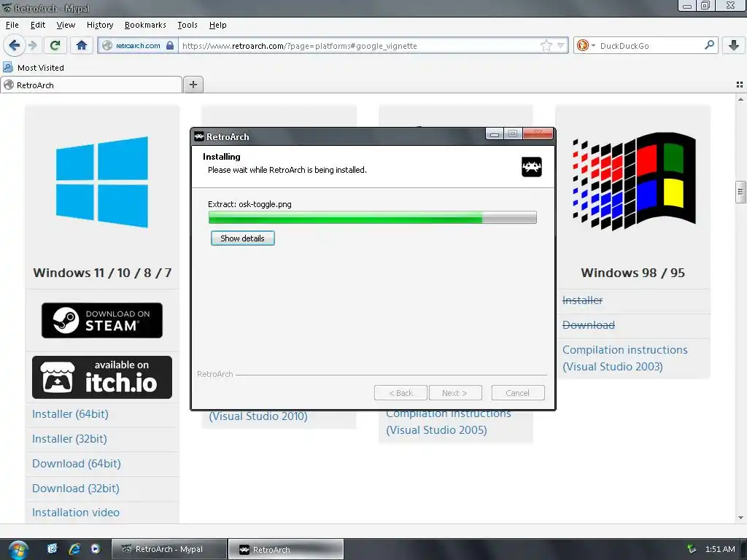Click the system tray network icon
The image size is (747, 560).
coord(692,549)
